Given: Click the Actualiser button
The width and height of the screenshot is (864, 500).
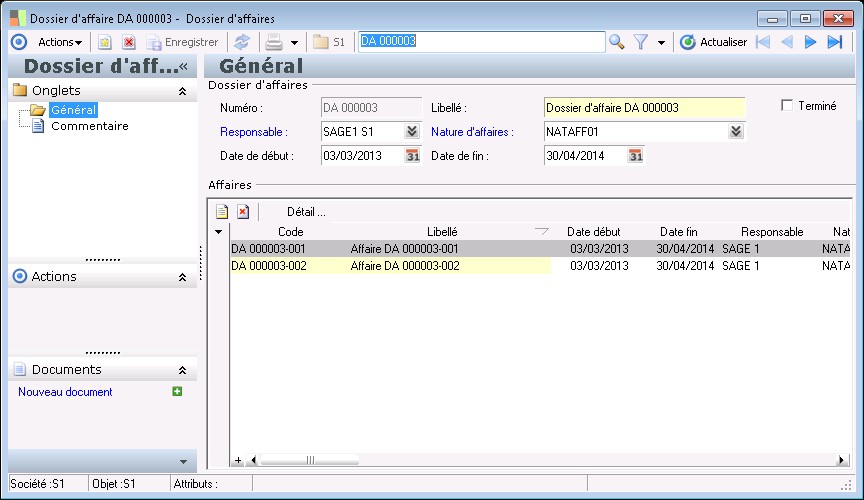Looking at the screenshot, I should (713, 42).
